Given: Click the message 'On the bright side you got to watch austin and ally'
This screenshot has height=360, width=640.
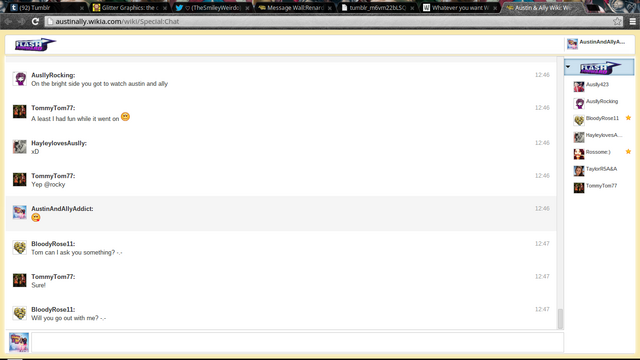Looking at the screenshot, I should click(99, 84).
